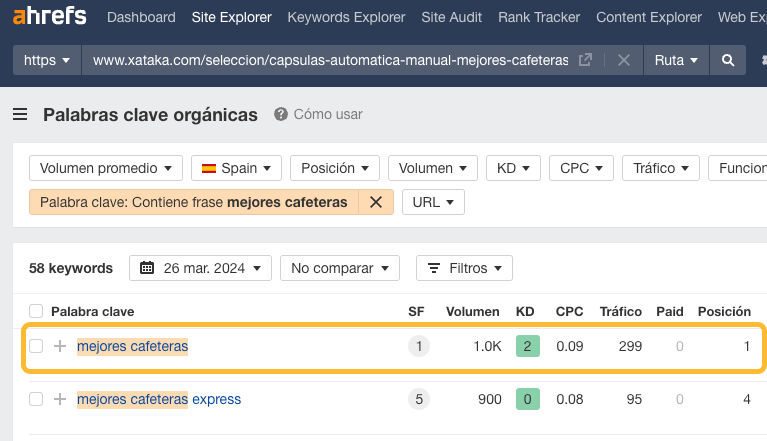
Task: Sort by Volumen column header
Action: pyautogui.click(x=473, y=311)
